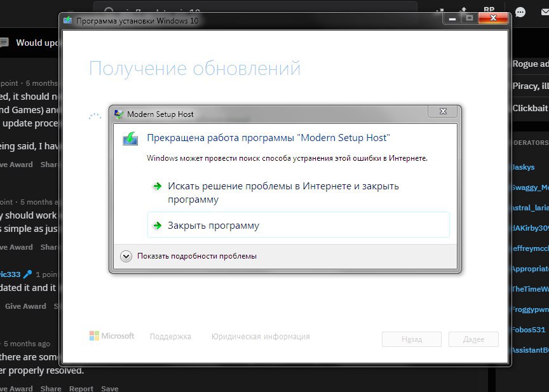The height and width of the screenshot is (392, 549).
Task: Click the Windows 10 setup title bar icon
Action: (67, 20)
